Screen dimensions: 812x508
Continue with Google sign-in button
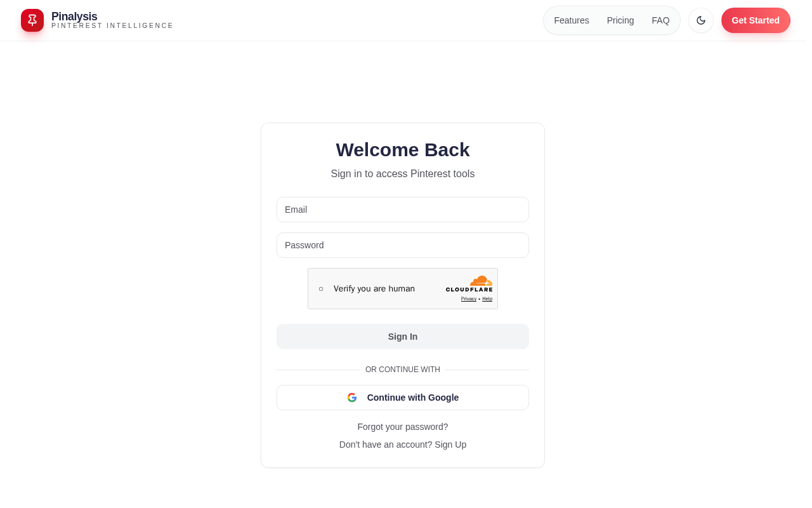pos(403,398)
